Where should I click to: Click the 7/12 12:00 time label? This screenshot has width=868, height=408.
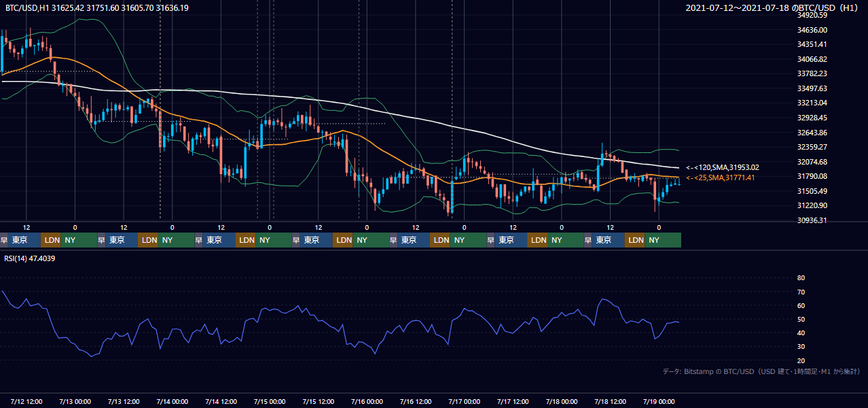coord(26,401)
